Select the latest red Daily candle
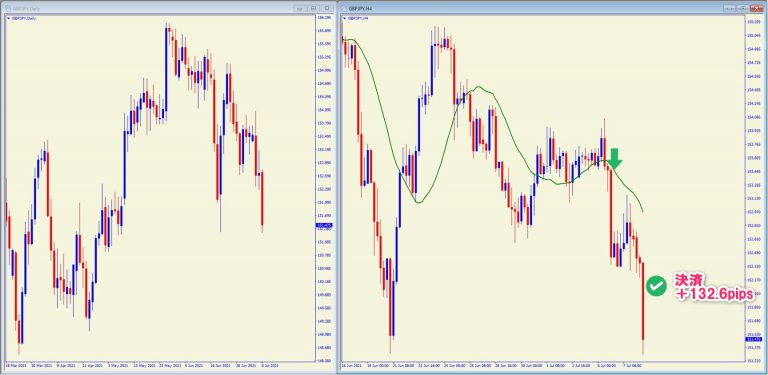The height and width of the screenshot is (375, 768). (262, 198)
